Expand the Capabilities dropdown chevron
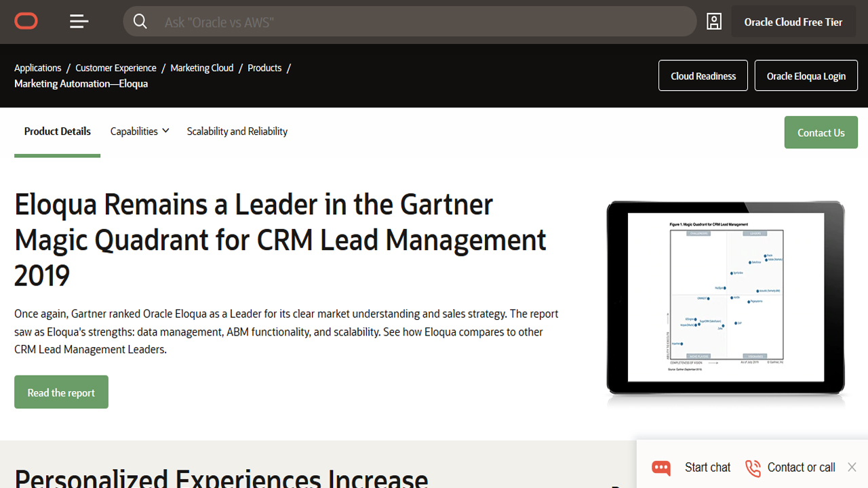868x488 pixels. click(x=165, y=131)
